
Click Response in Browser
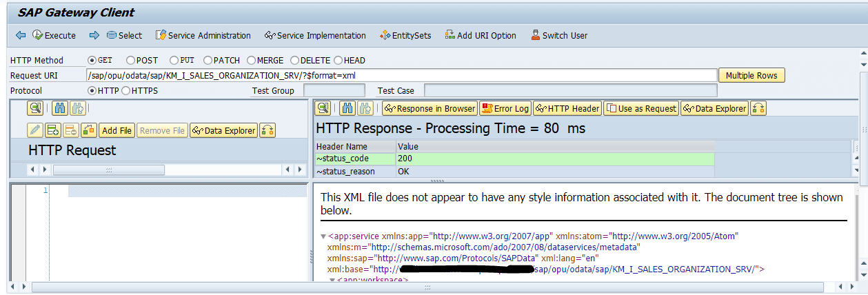(x=430, y=108)
